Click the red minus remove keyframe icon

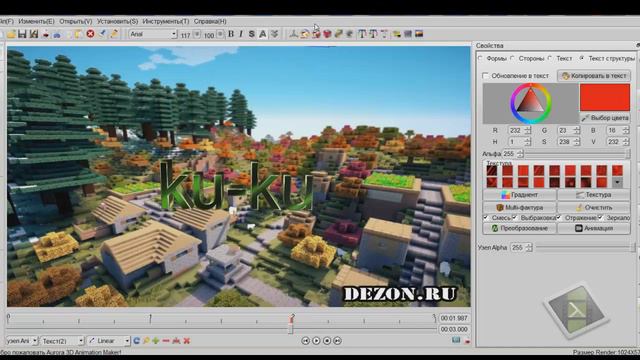tap(166, 340)
